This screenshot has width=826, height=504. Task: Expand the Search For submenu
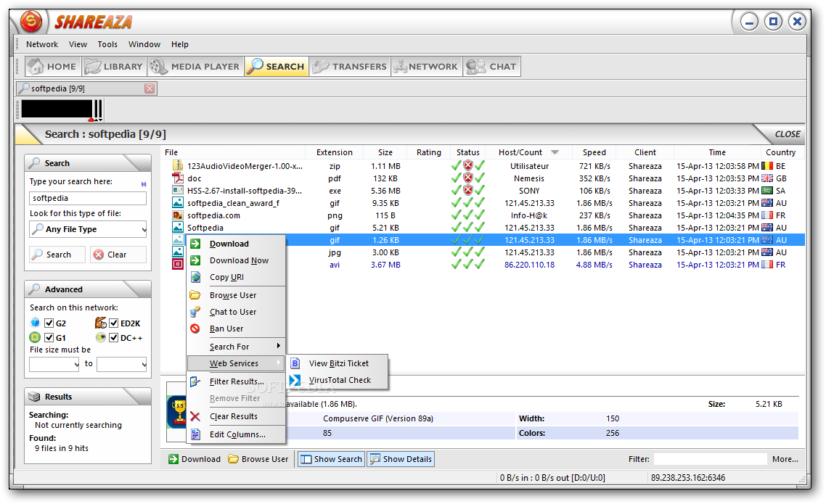coord(236,346)
